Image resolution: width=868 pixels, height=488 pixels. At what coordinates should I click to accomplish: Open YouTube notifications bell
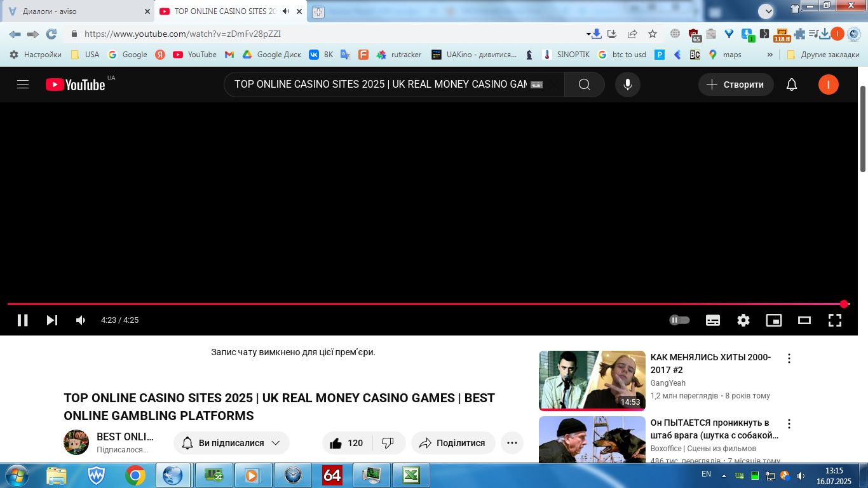[x=792, y=85]
